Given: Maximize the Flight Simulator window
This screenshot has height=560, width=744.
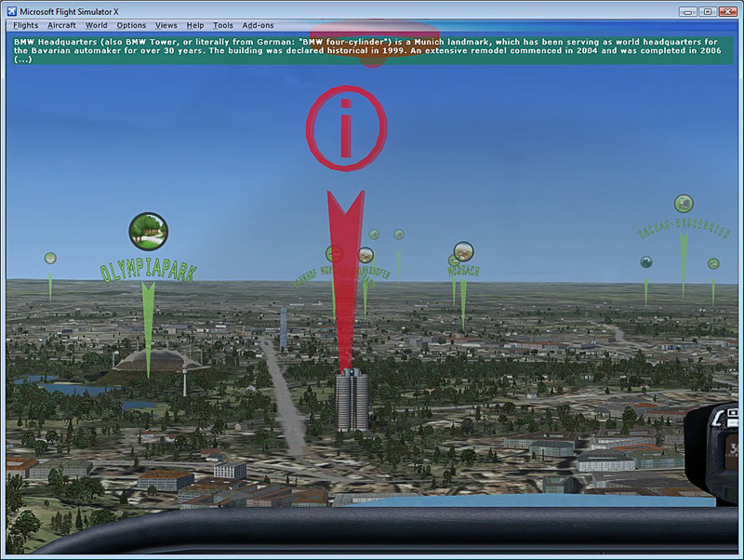Looking at the screenshot, I should 706,10.
